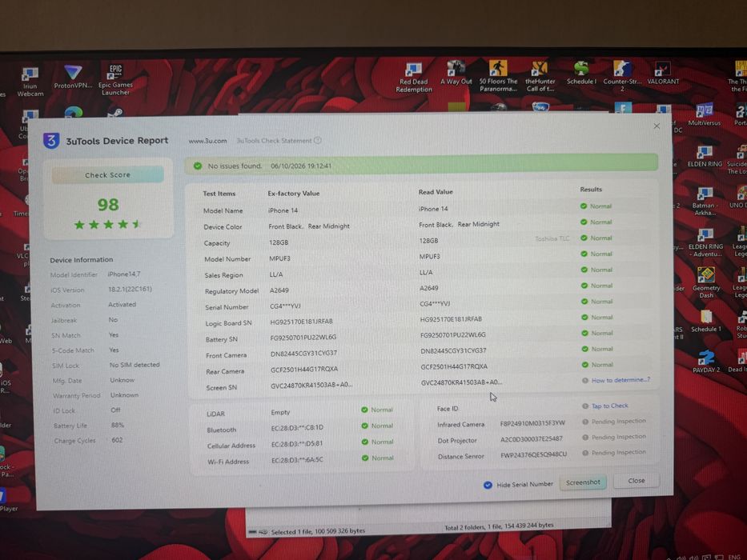Open the Schedule 1 folder icon above PAYDAY 2
Image resolution: width=747 pixels, height=560 pixels.
706,322
